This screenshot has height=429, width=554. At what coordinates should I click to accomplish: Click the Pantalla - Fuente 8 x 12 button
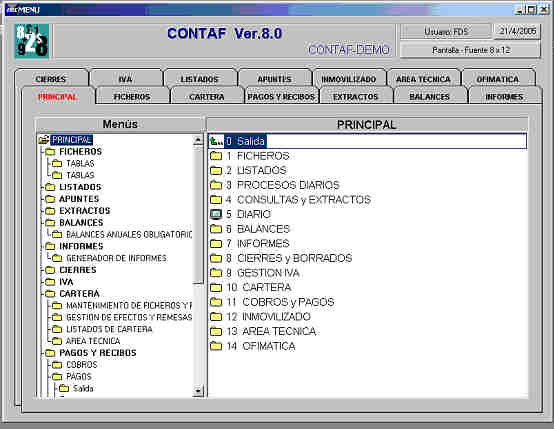[471, 50]
